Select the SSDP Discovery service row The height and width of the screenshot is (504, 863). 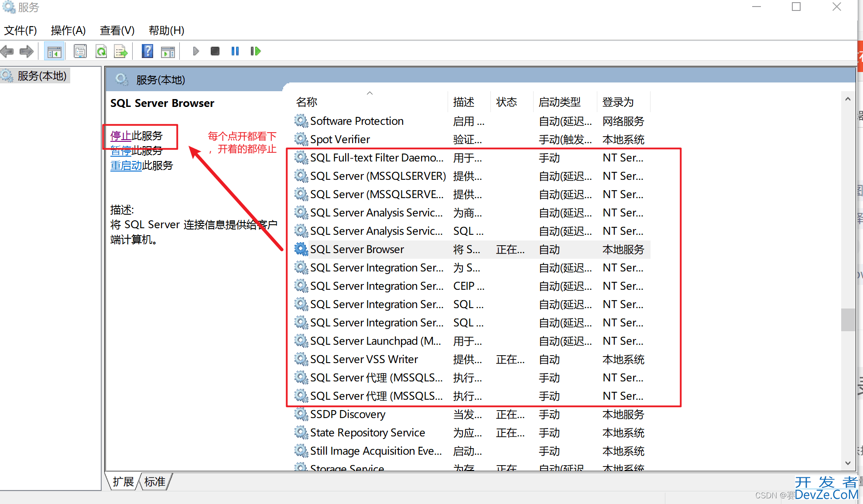(472, 414)
